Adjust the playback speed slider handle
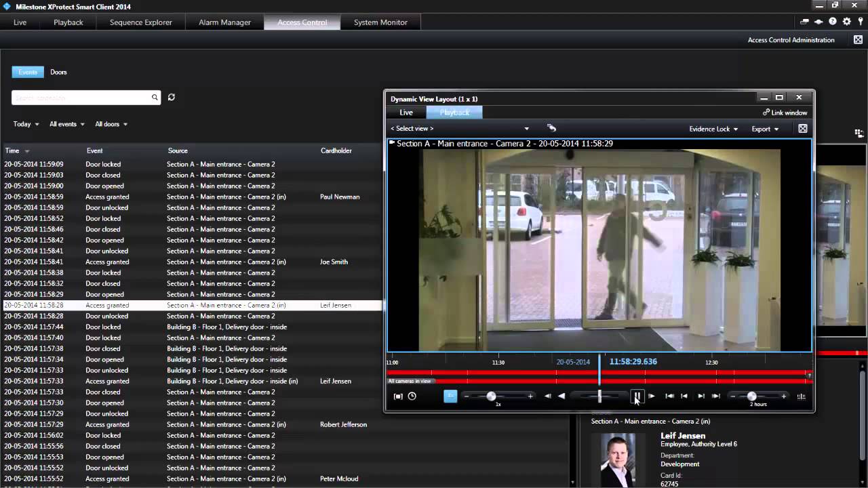 coord(491,396)
